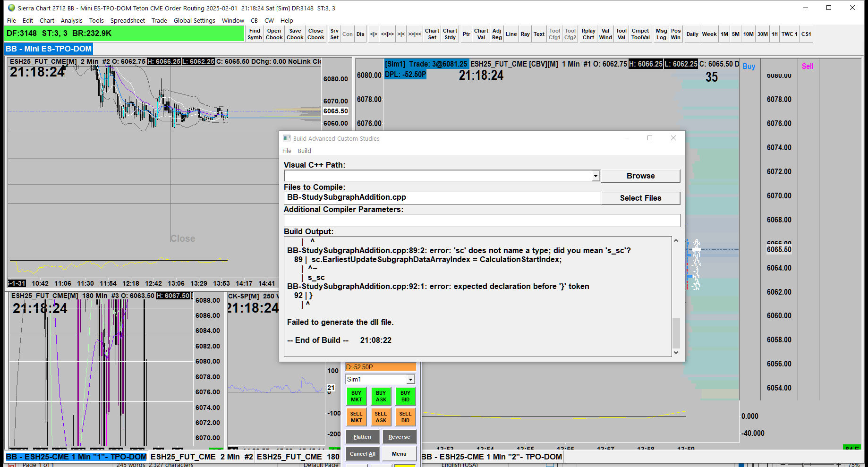Select the Line drawing tool

pyautogui.click(x=511, y=34)
